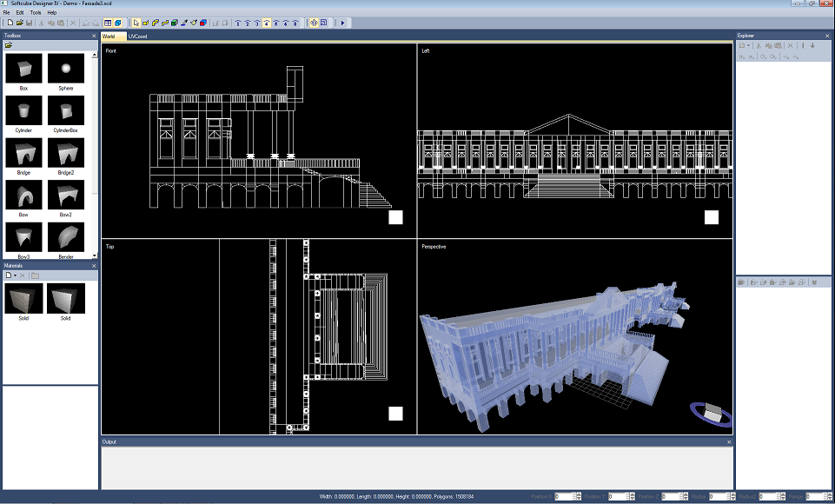Click the first Solid material swatch
The image size is (835, 504).
tap(23, 298)
